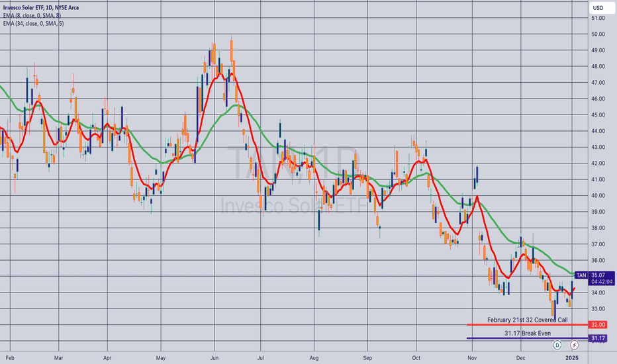Click the 33.00 price axis label

(598, 309)
